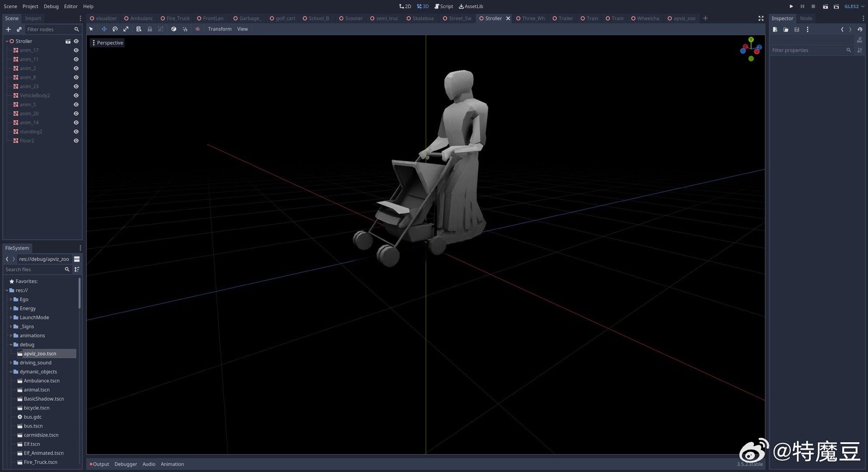Toggle visibility of VehicleBody2 node
868x472 pixels.
pyautogui.click(x=76, y=95)
